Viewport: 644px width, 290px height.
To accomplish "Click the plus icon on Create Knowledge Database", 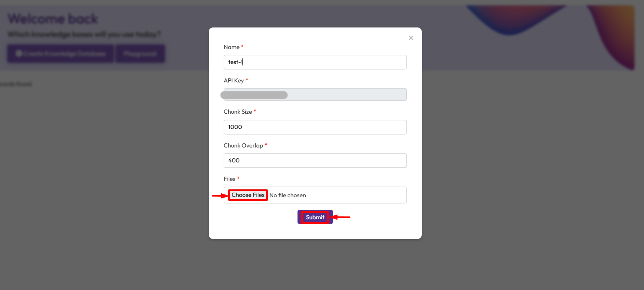I will point(19,54).
